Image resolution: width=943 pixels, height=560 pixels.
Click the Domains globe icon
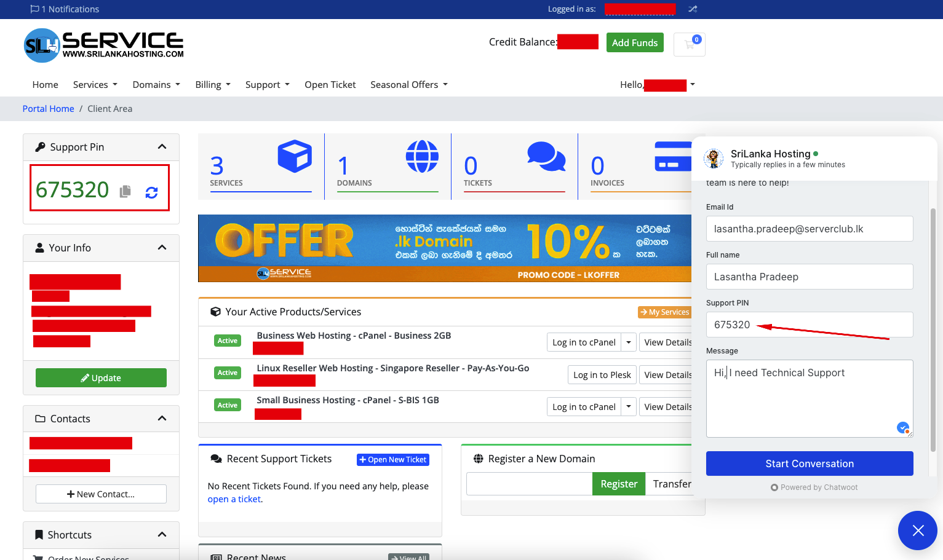point(422,156)
